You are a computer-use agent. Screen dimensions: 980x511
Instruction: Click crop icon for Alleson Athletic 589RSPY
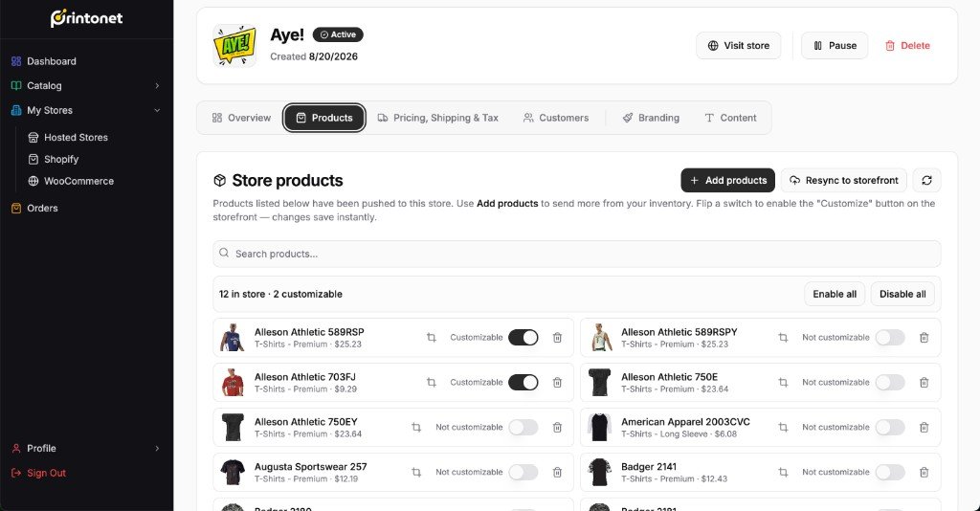(783, 338)
